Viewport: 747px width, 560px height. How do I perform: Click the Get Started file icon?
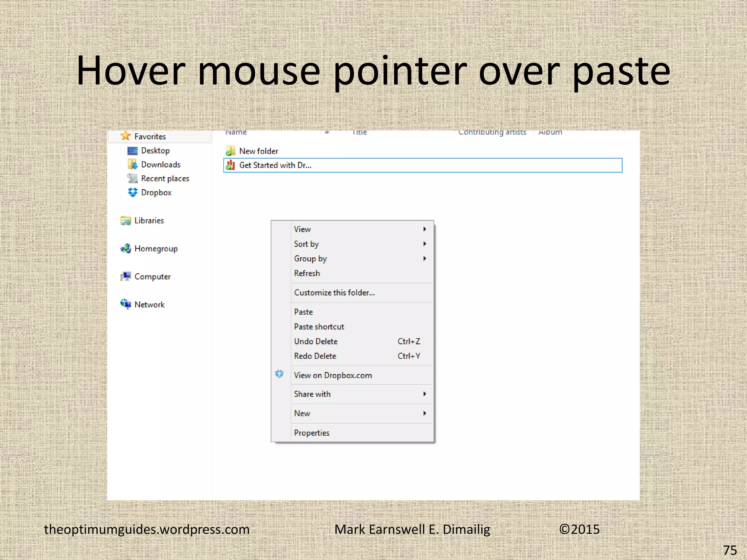(230, 165)
